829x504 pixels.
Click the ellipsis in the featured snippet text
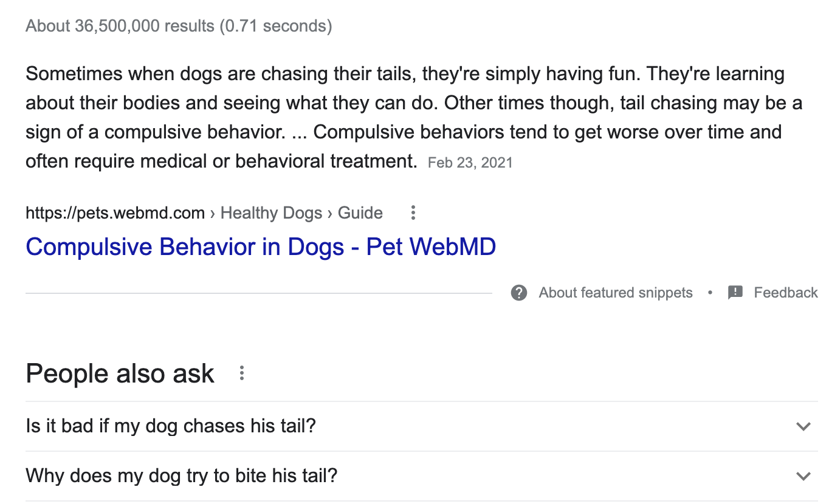point(298,133)
